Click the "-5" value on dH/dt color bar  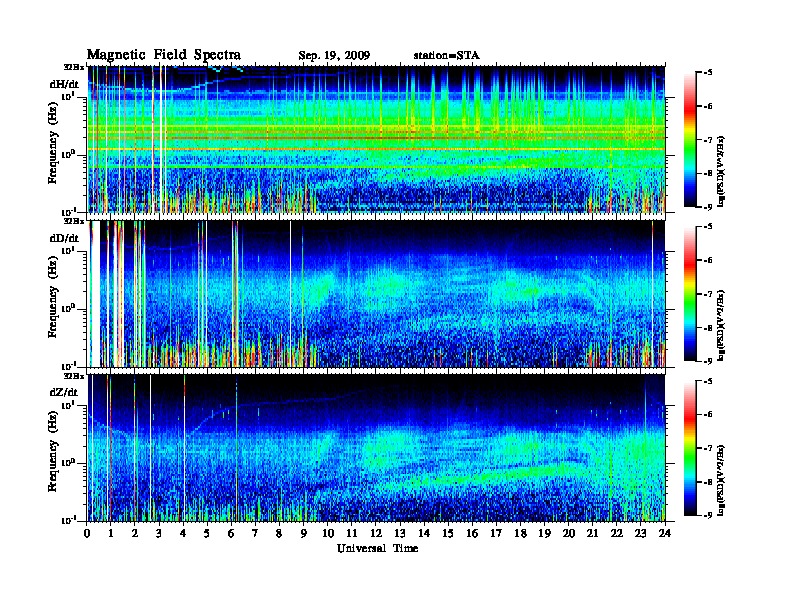pos(708,73)
